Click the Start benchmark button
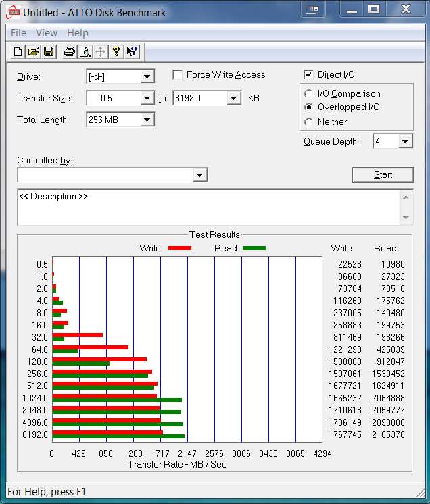 tap(383, 174)
